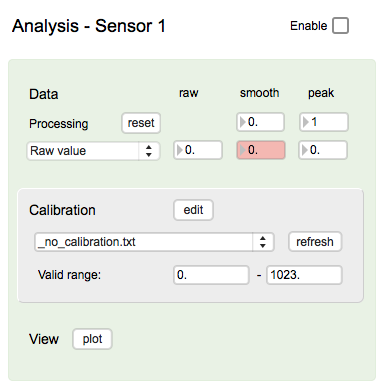Click the Valid range maximum field showing 1023.
The height and width of the screenshot is (389, 385).
click(x=304, y=275)
